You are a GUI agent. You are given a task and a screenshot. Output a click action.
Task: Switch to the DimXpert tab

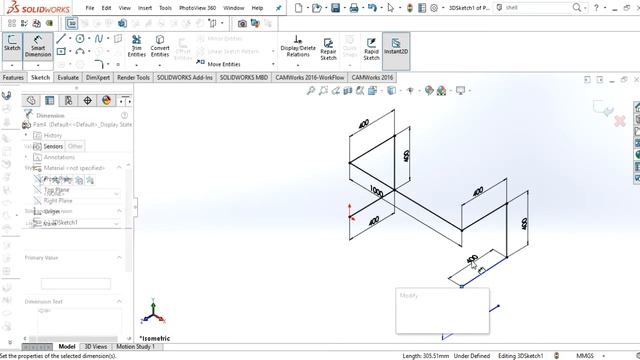pyautogui.click(x=98, y=78)
